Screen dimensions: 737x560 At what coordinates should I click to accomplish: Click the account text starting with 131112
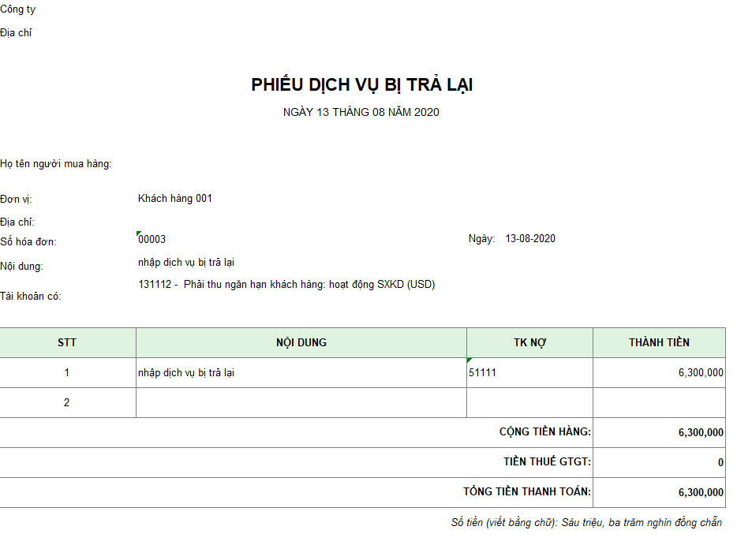coord(286,284)
